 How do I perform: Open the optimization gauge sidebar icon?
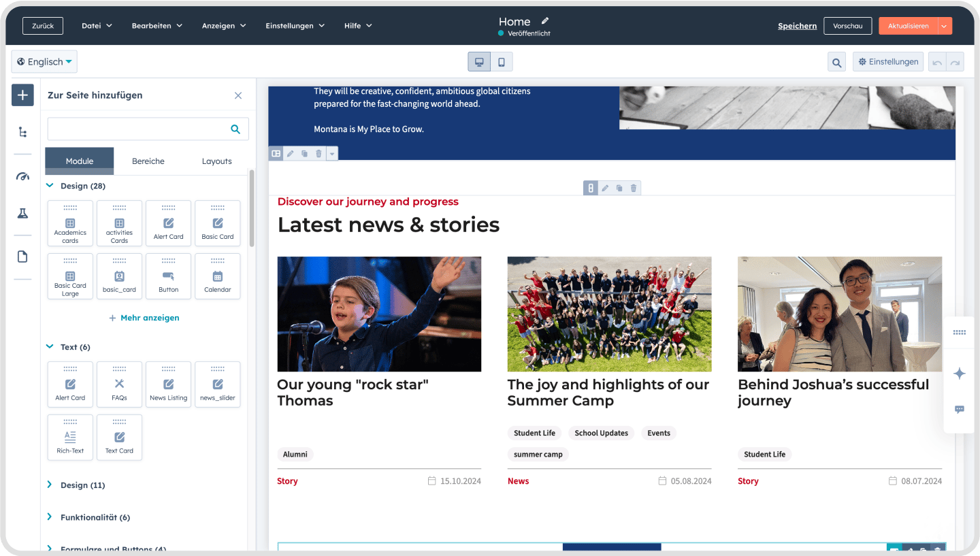coord(22,176)
